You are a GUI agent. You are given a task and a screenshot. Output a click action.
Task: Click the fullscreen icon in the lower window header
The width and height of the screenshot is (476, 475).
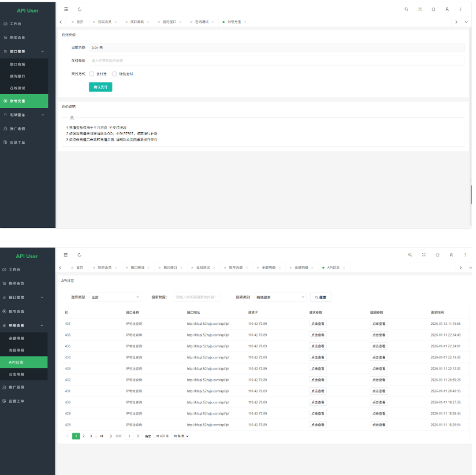(x=423, y=255)
